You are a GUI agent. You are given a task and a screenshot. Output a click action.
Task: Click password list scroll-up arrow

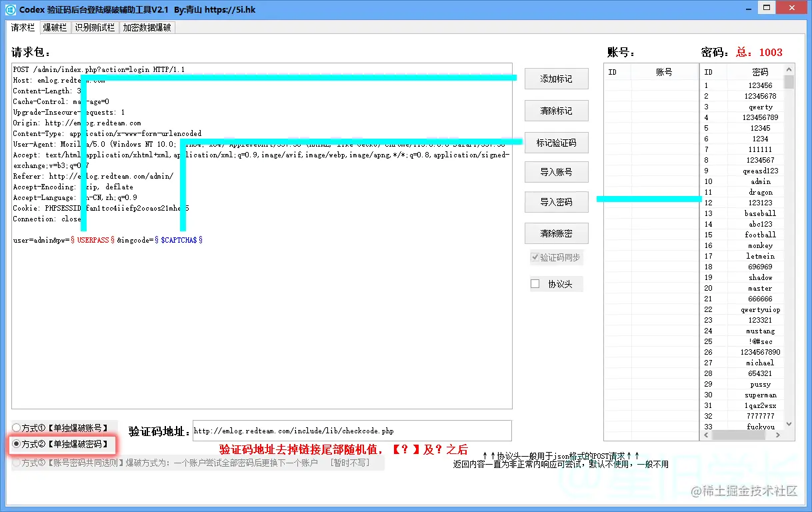[789, 69]
